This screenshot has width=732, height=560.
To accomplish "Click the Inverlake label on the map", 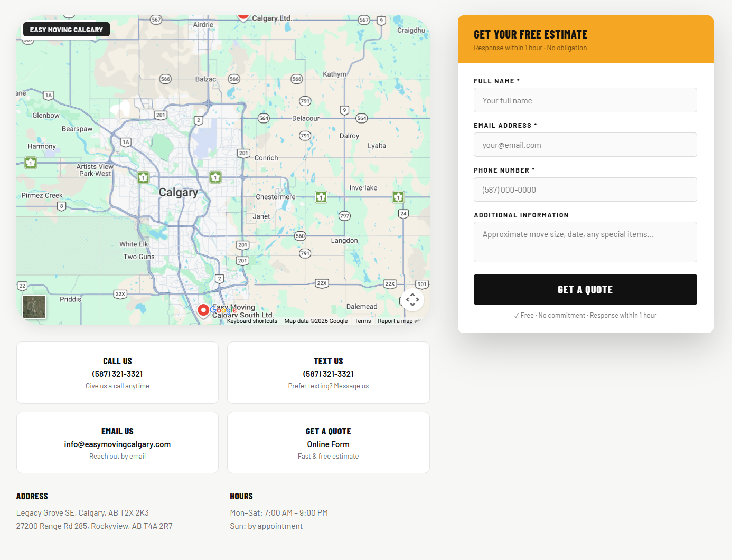I will click(x=363, y=188).
